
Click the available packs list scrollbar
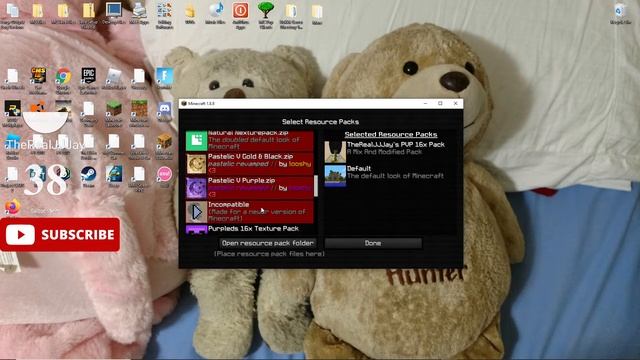(x=316, y=186)
